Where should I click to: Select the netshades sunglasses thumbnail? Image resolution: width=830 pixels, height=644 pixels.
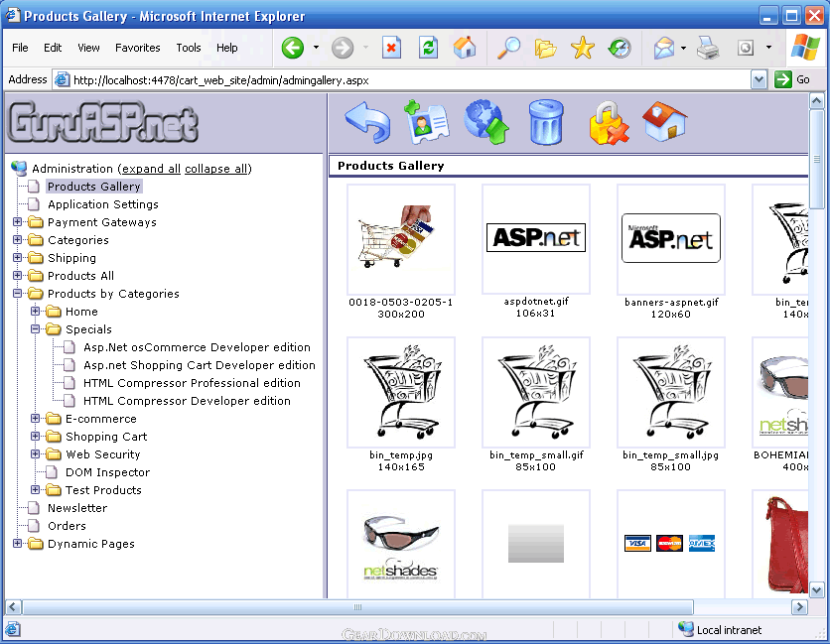401,544
